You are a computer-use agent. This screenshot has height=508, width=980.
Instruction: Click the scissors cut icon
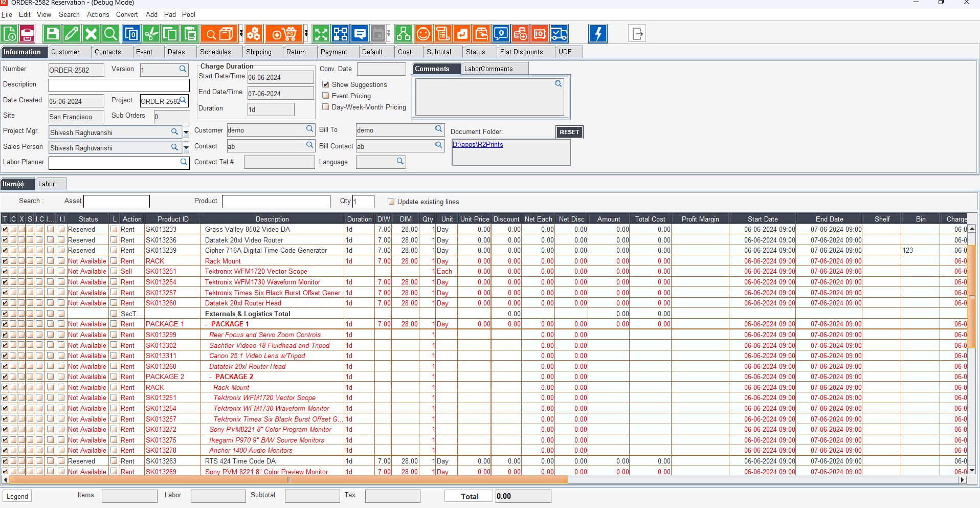pos(151,34)
